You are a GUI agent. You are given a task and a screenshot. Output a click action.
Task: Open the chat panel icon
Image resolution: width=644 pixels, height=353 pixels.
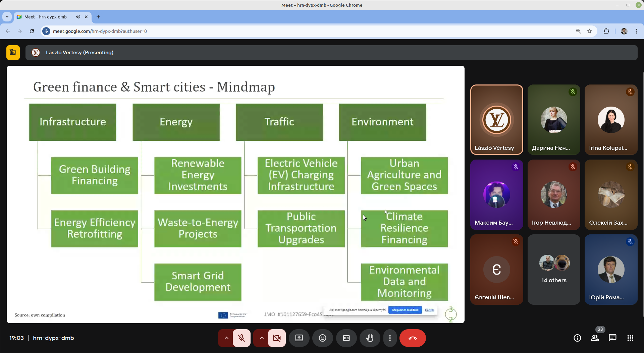coord(612,338)
